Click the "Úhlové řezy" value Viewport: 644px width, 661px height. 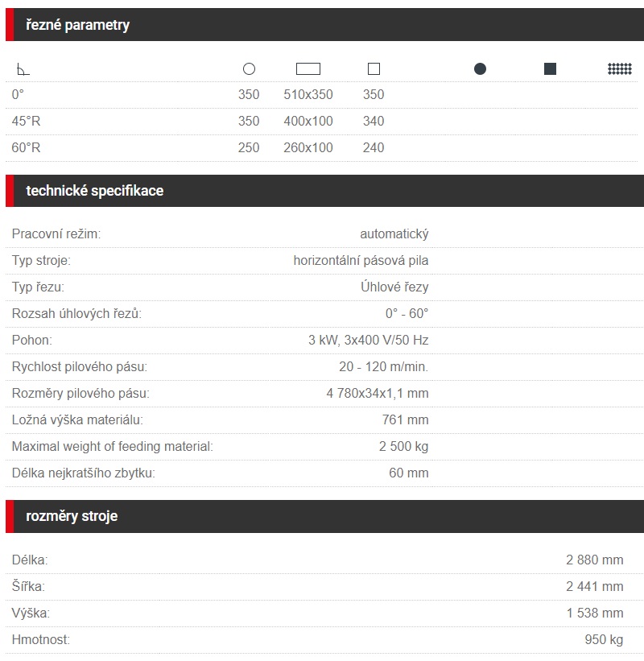pos(394,287)
